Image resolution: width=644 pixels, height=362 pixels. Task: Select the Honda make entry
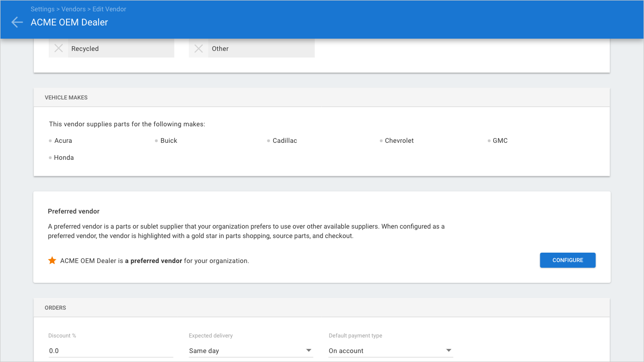(64, 157)
